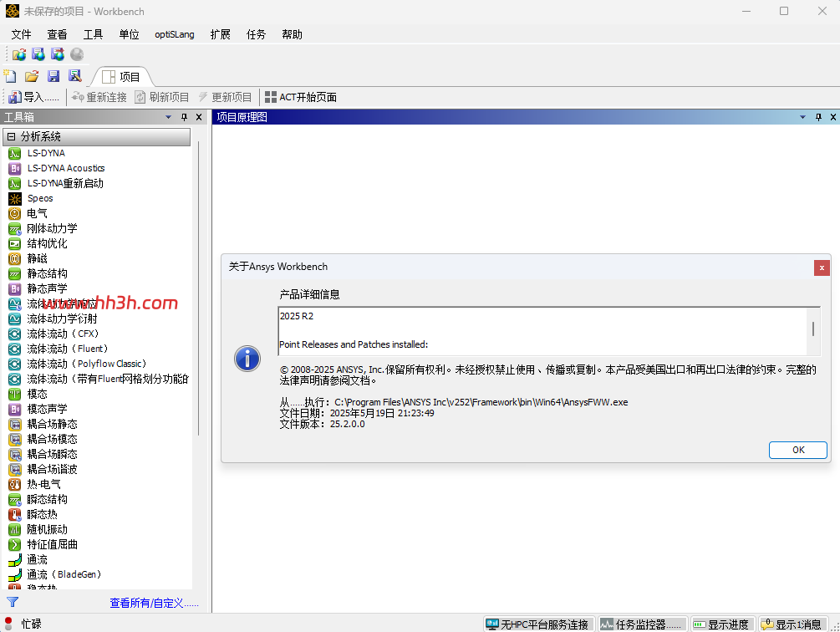Click the first icon in the top toolbar row
840x632 pixels.
coord(19,54)
